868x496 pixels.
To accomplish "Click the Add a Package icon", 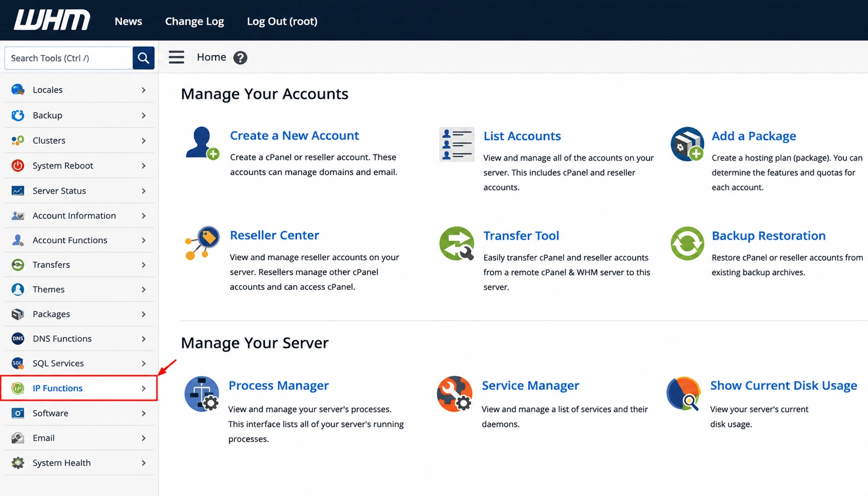I will [x=687, y=144].
